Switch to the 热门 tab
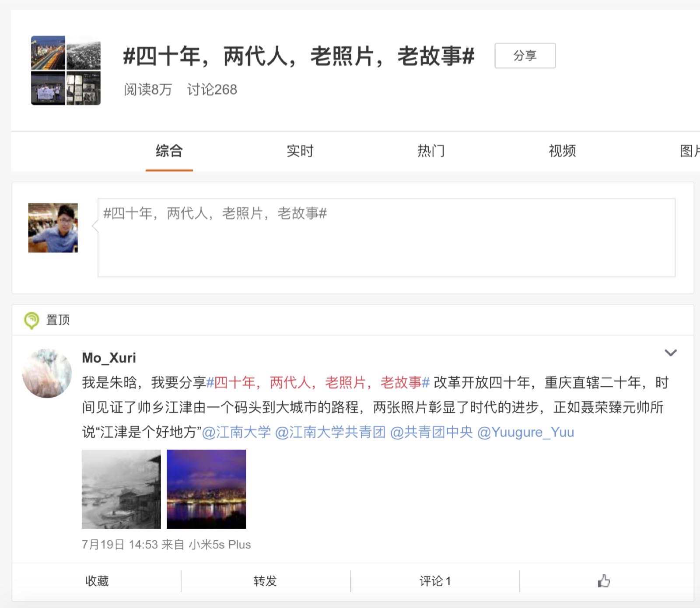The image size is (700, 608). coord(431,151)
